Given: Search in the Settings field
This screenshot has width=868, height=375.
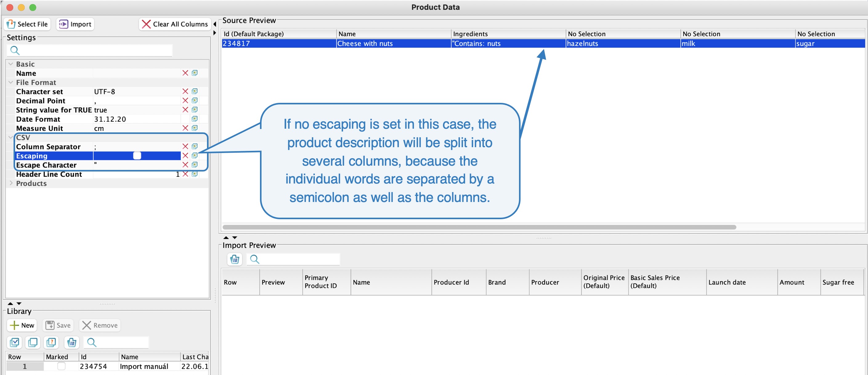Looking at the screenshot, I should point(90,50).
